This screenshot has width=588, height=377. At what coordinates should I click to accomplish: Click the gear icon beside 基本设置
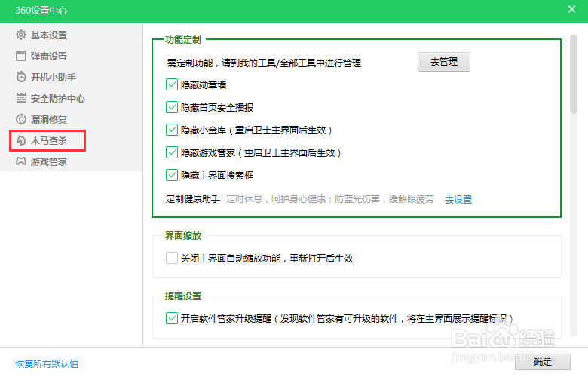tap(21, 35)
